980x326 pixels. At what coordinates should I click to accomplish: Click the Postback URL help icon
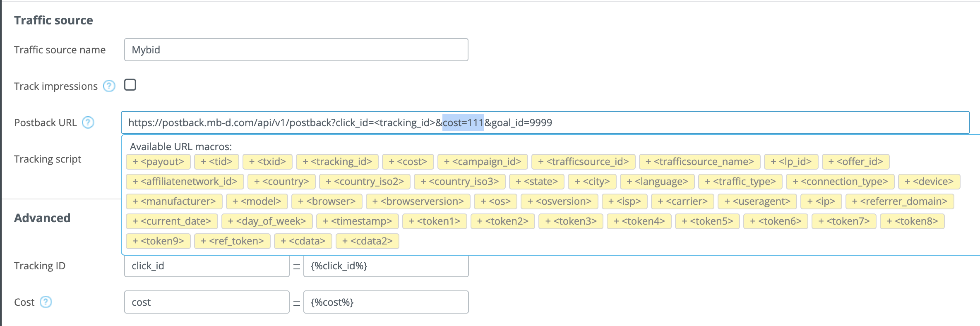88,122
